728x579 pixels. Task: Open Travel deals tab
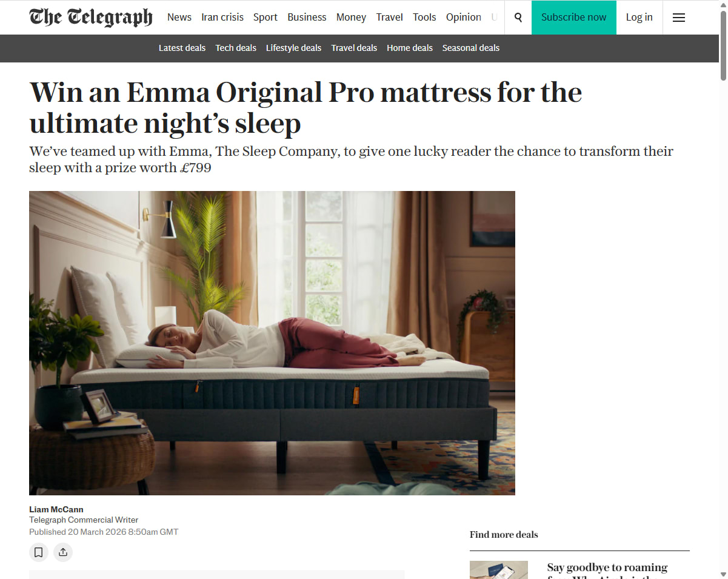(x=354, y=48)
